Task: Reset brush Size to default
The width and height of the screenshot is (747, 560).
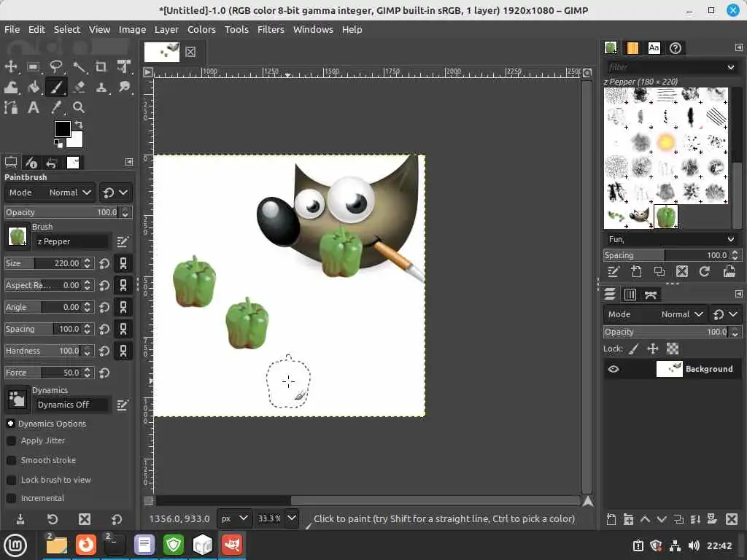Action: click(x=104, y=263)
